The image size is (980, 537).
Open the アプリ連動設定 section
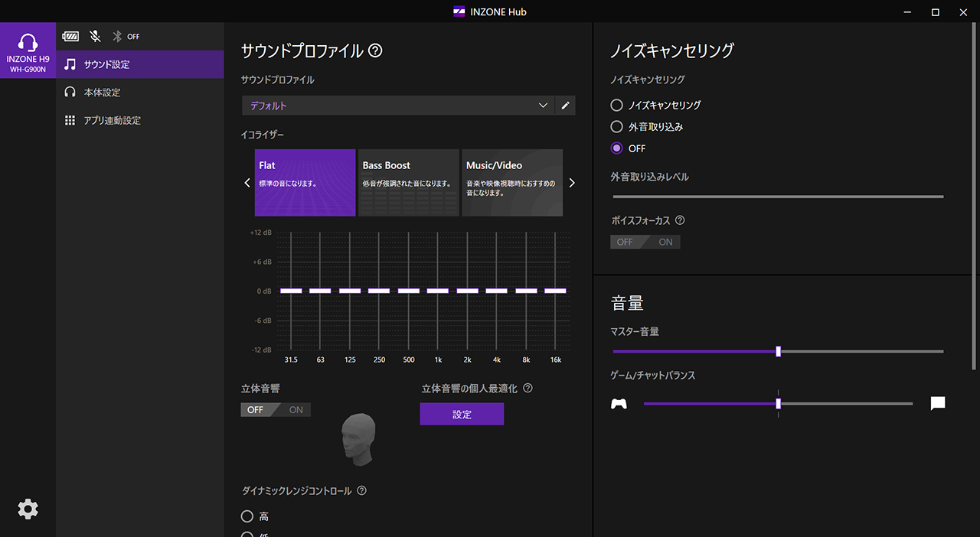point(140,120)
